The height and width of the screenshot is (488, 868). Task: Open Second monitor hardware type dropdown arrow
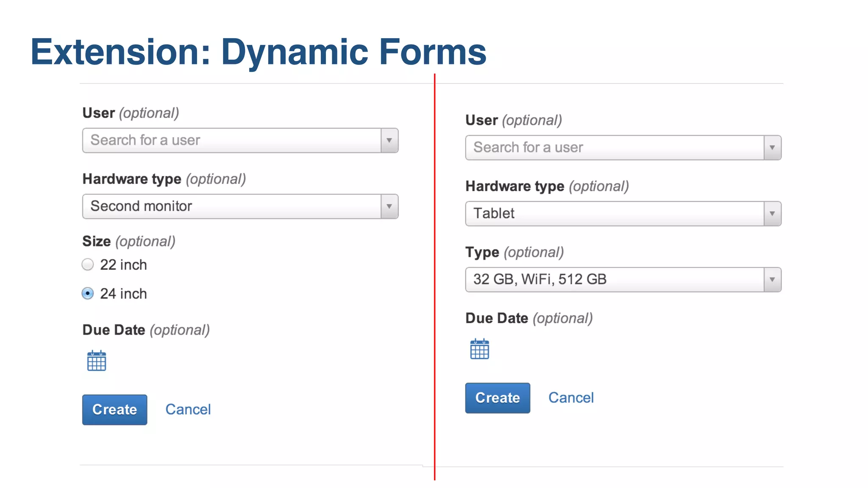[x=389, y=206]
